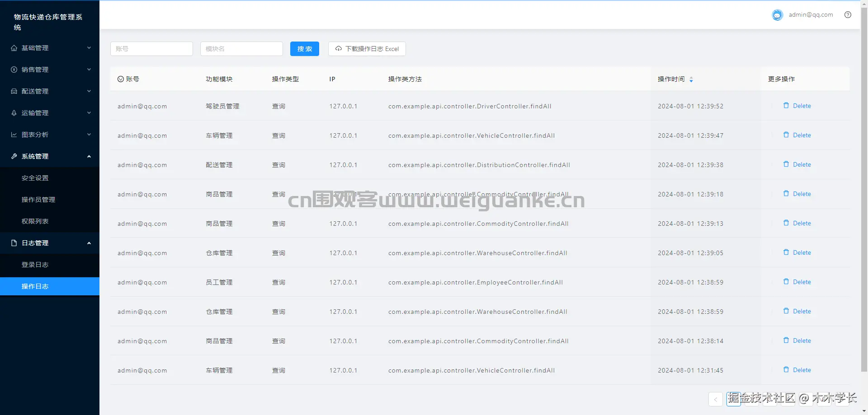Click the 功能模块 column header
The image size is (868, 415).
(x=219, y=79)
